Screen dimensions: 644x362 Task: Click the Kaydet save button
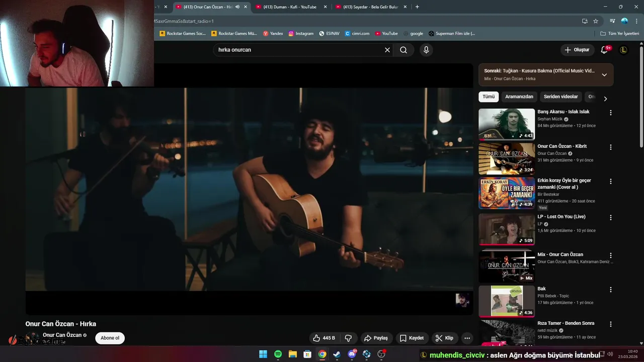point(412,338)
